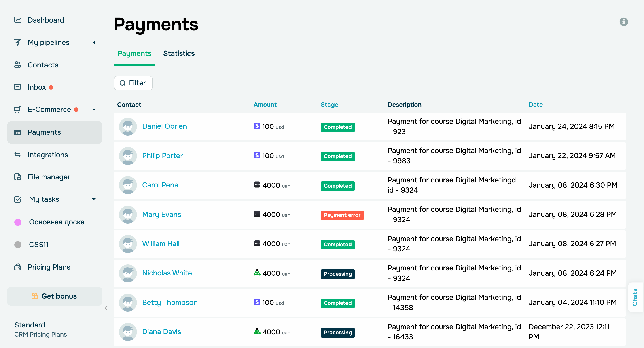Select the Payments wallet icon
Screen dimensions: 644x348
click(17, 132)
